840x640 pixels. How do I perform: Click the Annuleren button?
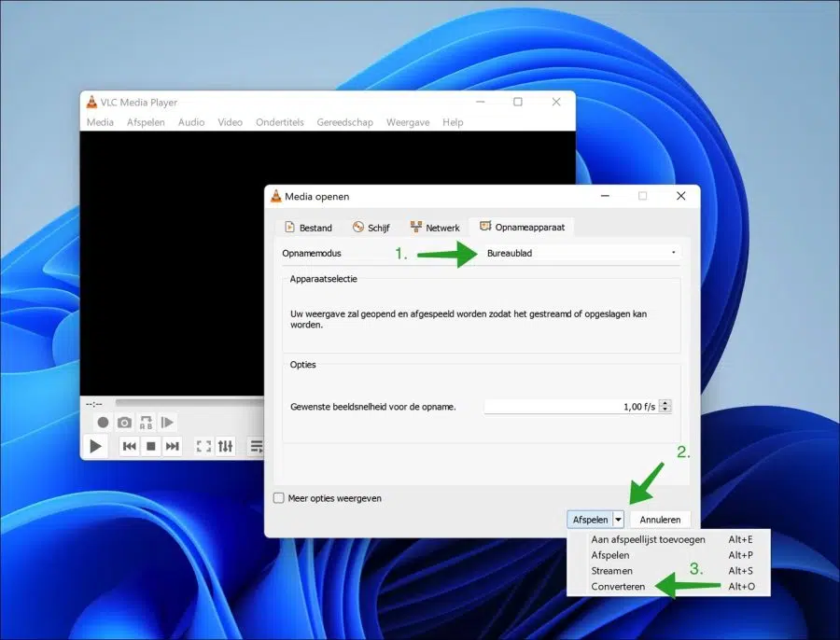(x=660, y=520)
